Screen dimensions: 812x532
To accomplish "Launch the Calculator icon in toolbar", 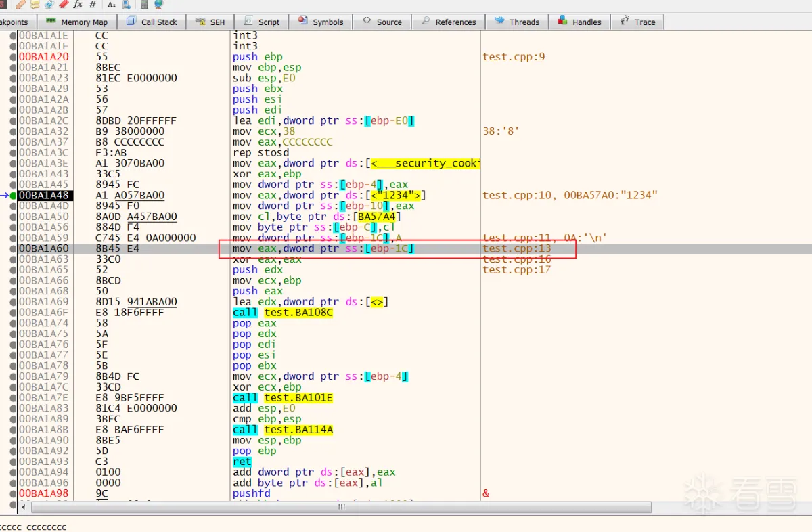I will (144, 4).
